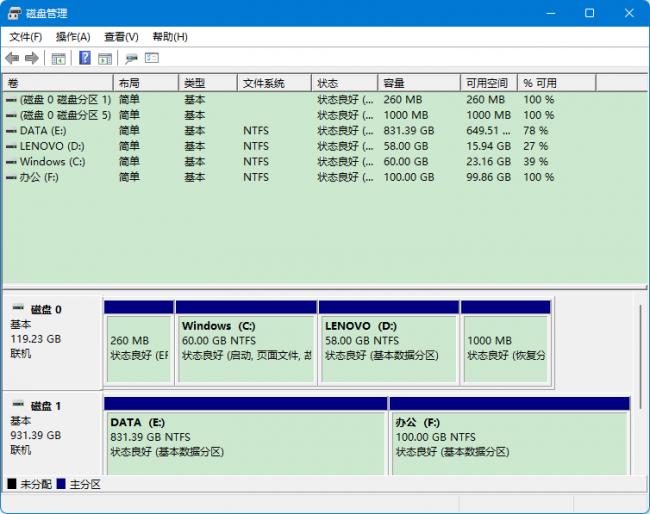Click the Forward arrow toolbar icon
The width and height of the screenshot is (650, 514).
click(x=32, y=58)
